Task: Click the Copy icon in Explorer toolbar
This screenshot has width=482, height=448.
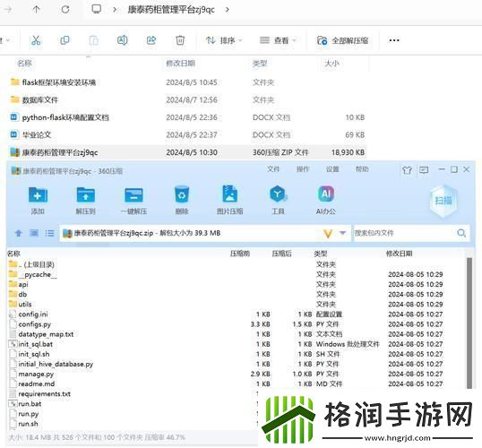Action: pyautogui.click(x=65, y=40)
